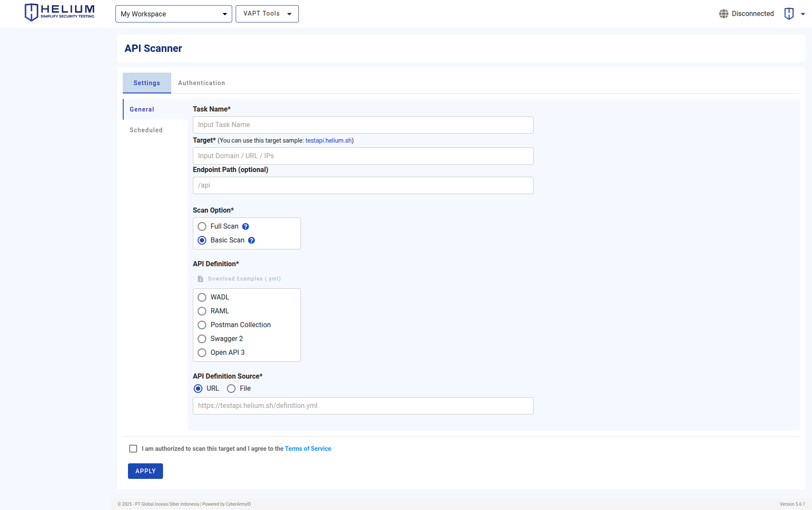812x510 pixels.
Task: Click the Basic Scan help icon
Action: 252,240
